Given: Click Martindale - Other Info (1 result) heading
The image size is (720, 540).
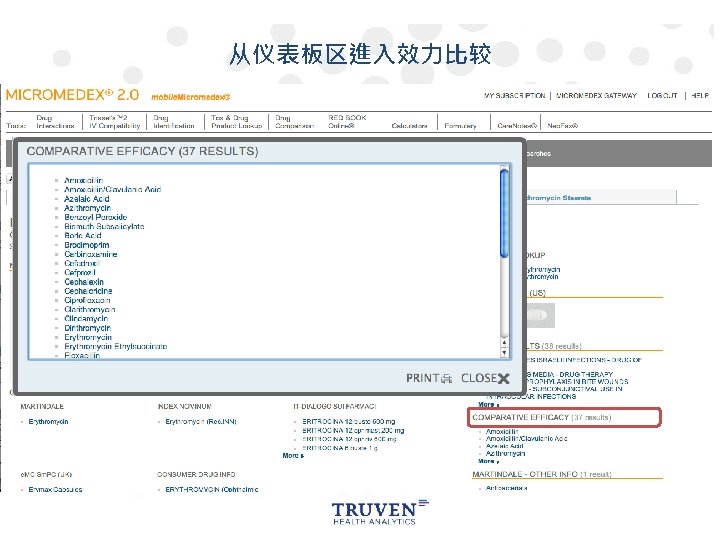Looking at the screenshot, I should 542,474.
